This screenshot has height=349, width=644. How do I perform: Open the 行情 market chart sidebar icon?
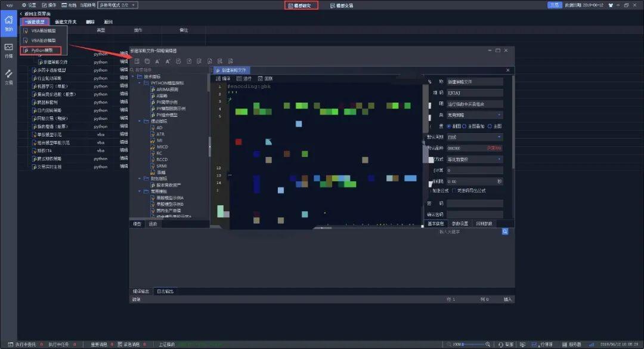click(8, 48)
